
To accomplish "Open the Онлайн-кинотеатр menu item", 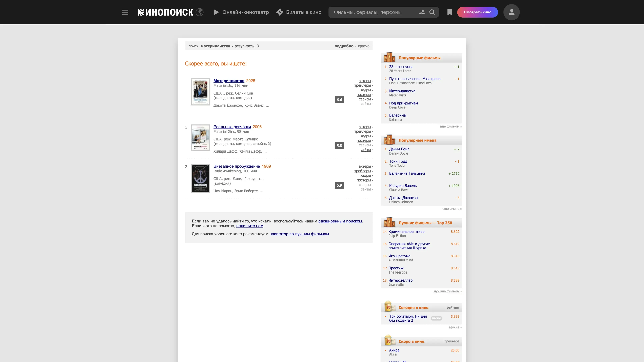I will pos(245,12).
